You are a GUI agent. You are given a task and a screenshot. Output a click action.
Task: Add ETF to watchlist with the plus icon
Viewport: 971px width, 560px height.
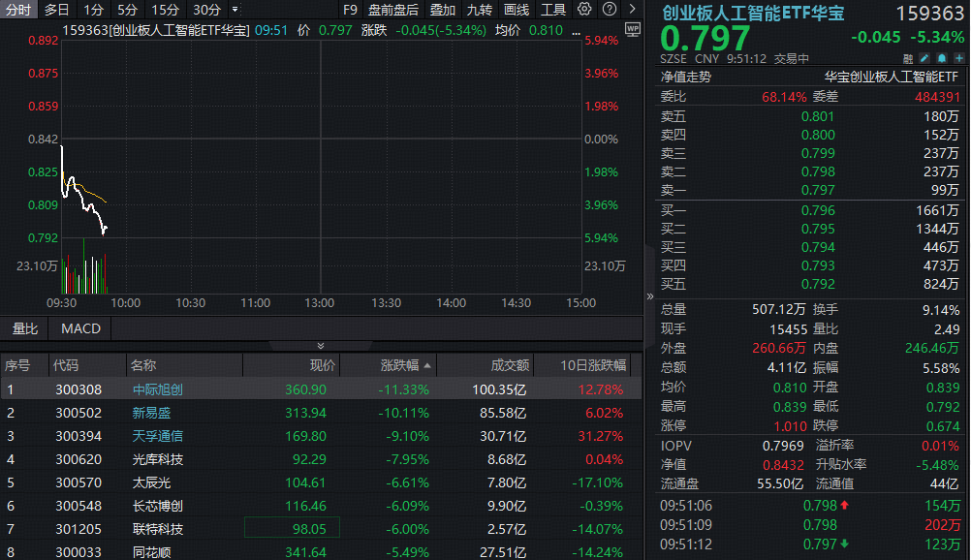tap(958, 58)
